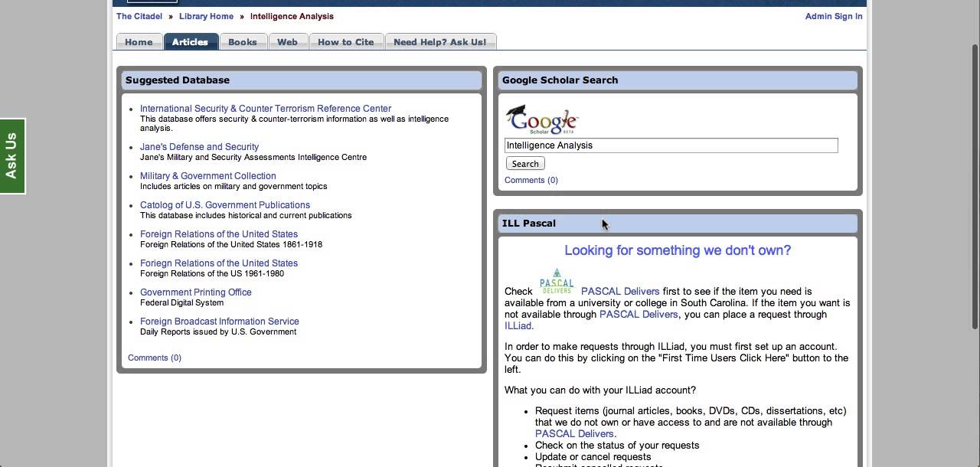Image resolution: width=980 pixels, height=467 pixels.
Task: Open the How to Cite tab
Action: point(346,41)
